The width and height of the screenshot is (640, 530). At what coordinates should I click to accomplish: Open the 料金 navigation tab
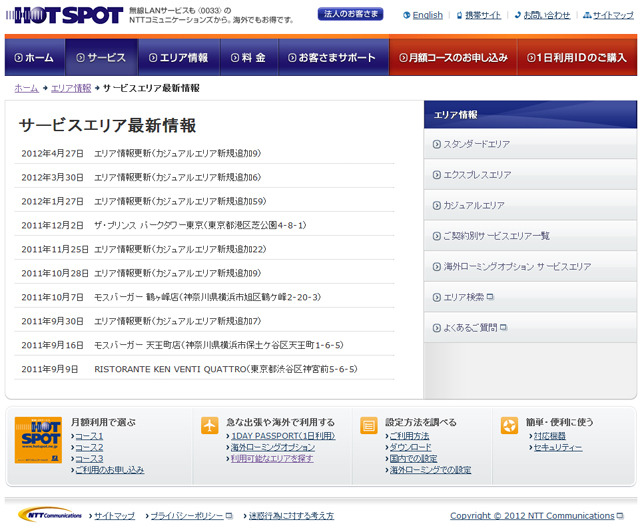(249, 58)
